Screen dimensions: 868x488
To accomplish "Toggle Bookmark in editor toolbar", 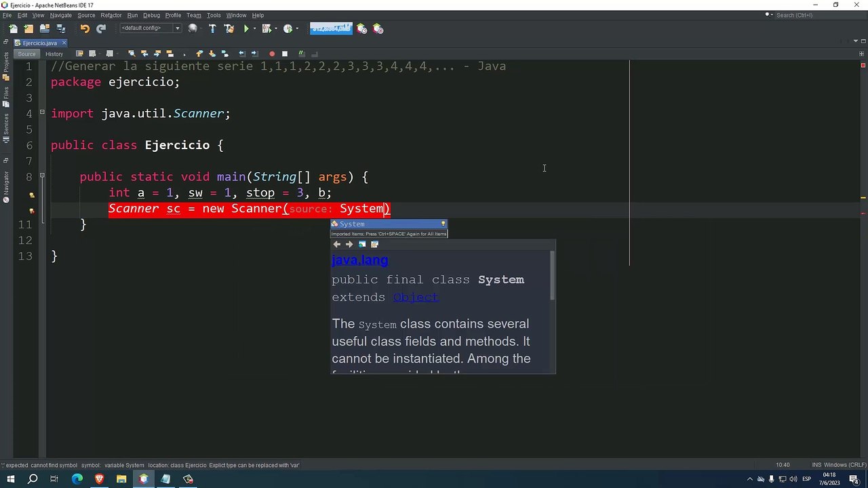I will (224, 54).
